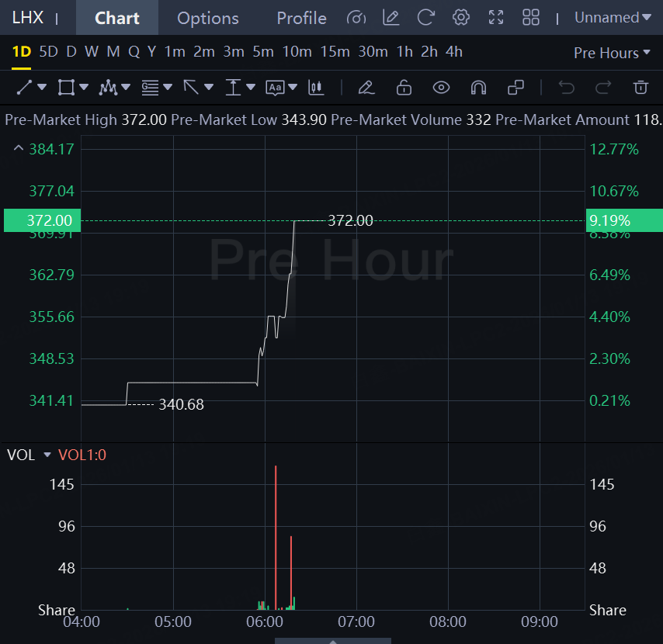Select the 1m interval

pyautogui.click(x=175, y=52)
